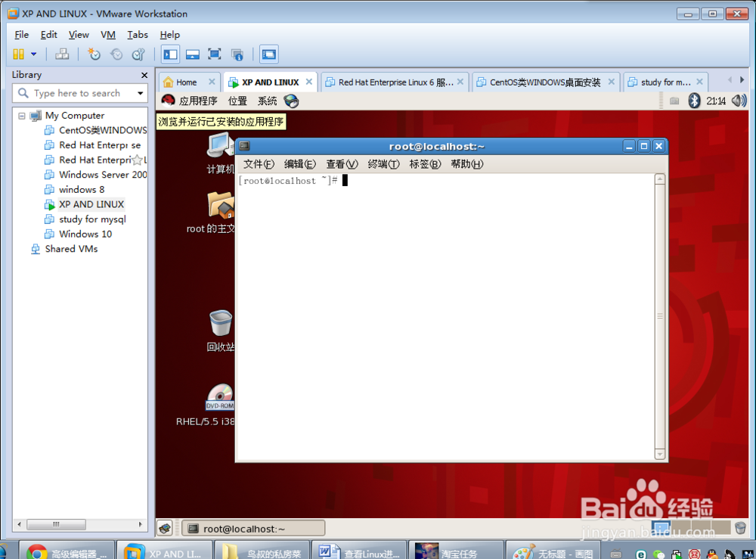Open the search filter dropdown
The height and width of the screenshot is (559, 756).
click(141, 93)
